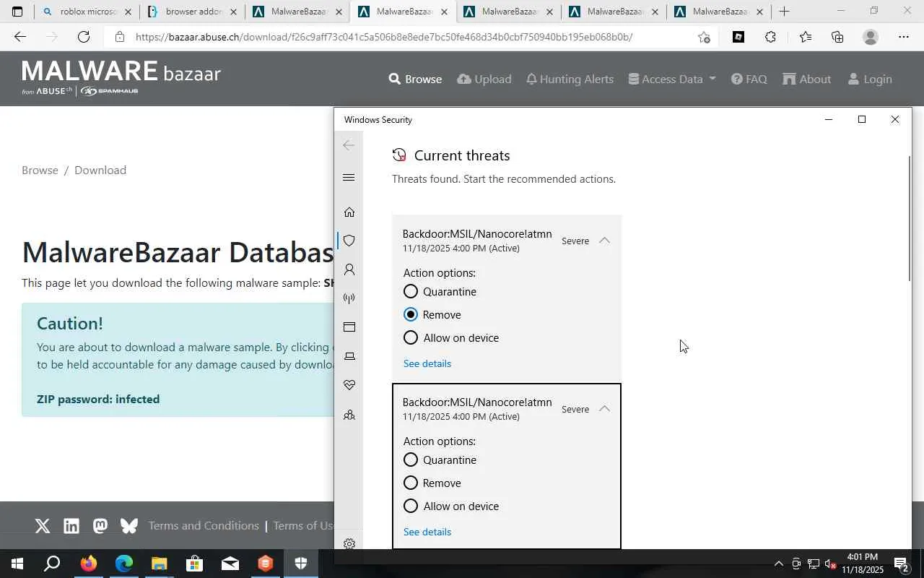924x578 pixels.
Task: Open Virus & threat protection shield icon
Action: [x=349, y=241]
